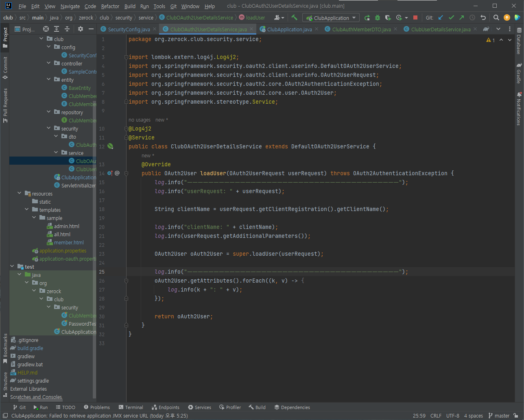Click the master branch widget

(x=499, y=416)
